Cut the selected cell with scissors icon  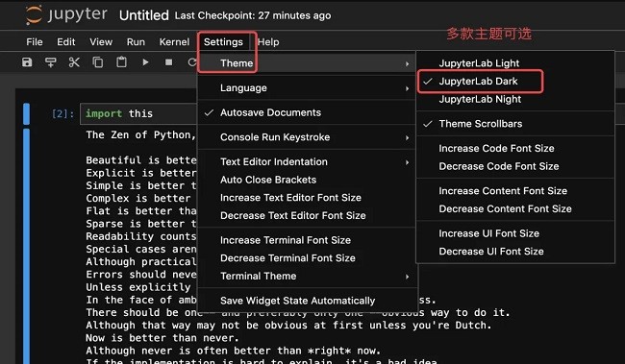[74, 62]
